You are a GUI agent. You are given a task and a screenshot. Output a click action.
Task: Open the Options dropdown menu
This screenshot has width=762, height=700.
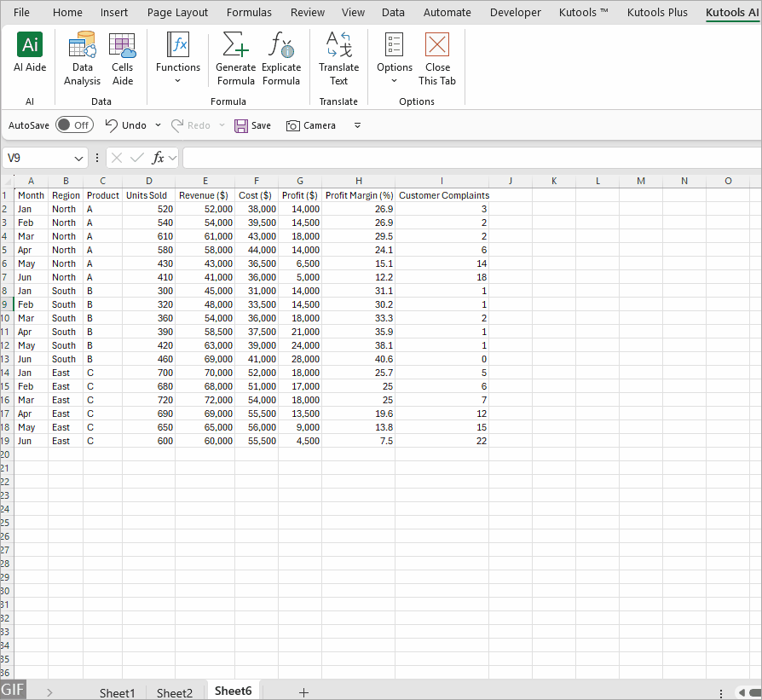394,81
